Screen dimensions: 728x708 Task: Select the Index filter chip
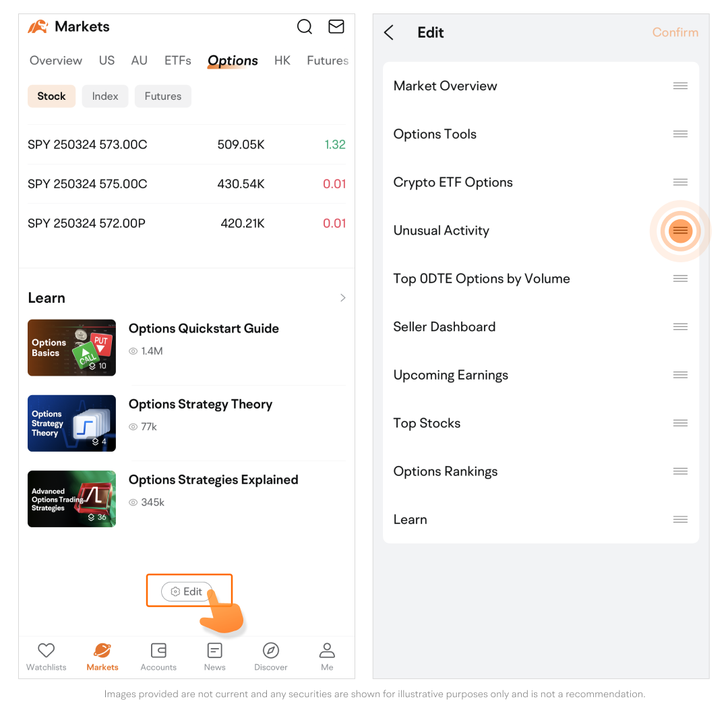click(105, 96)
